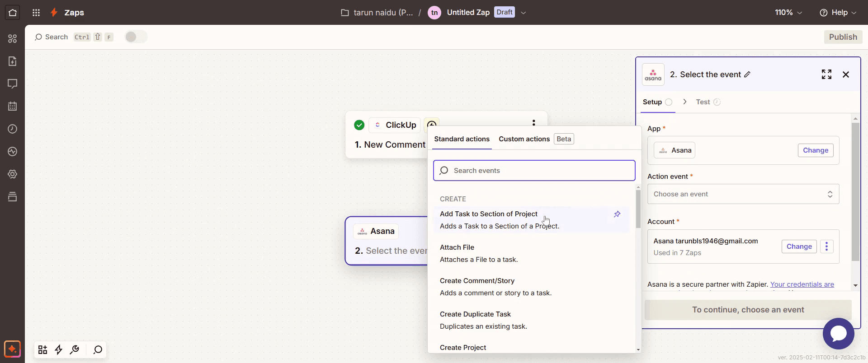Viewport: 868px width, 363px height.
Task: Click the tarun naidu folder name
Action: [x=383, y=13]
